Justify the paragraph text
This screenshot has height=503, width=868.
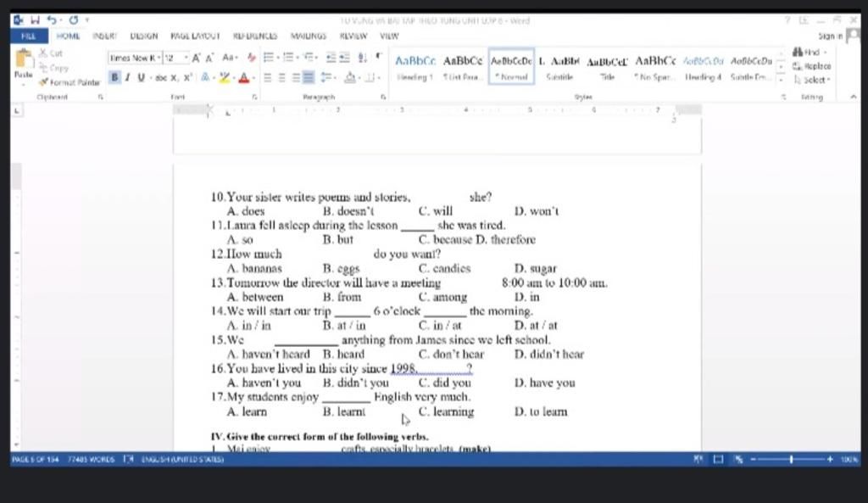pyautogui.click(x=309, y=77)
